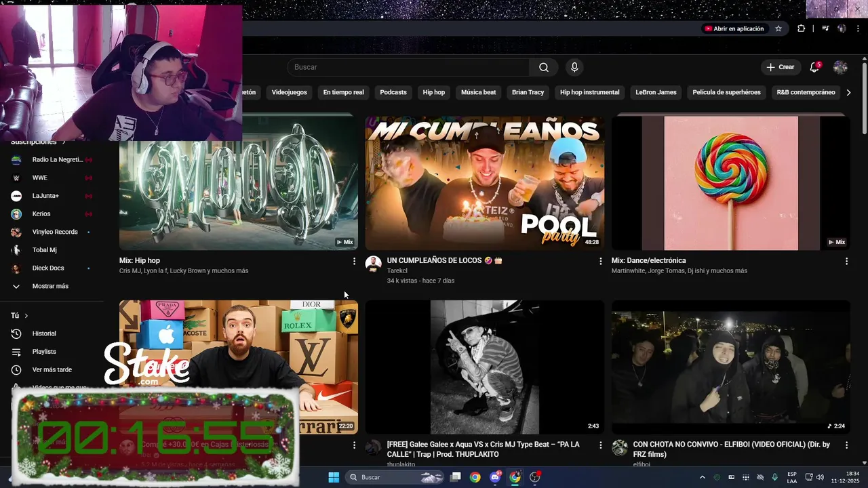Open the lollipop Dance/electrónica mix thumbnail

731,183
